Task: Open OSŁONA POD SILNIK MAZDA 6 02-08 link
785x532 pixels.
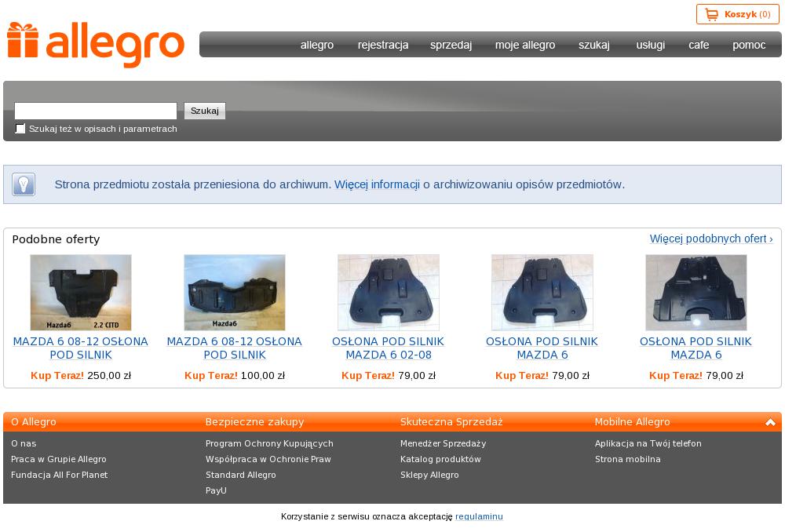Action: [x=388, y=348]
